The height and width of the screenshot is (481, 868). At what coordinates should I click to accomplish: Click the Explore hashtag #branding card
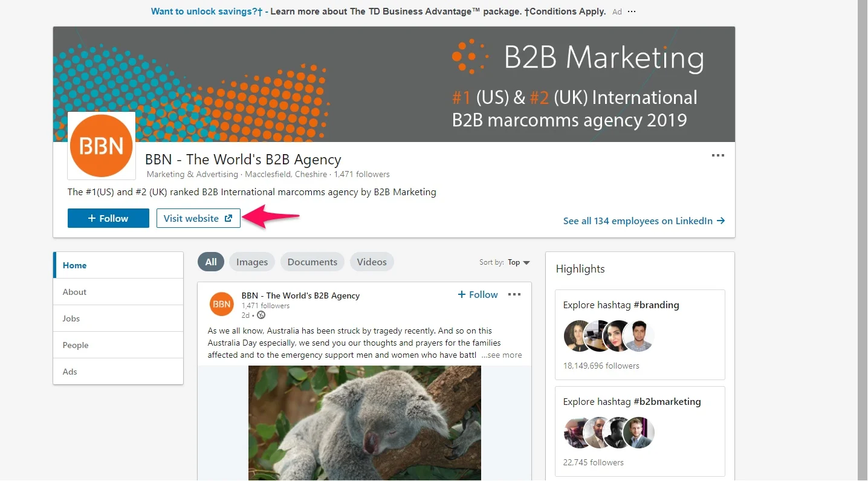click(640, 334)
